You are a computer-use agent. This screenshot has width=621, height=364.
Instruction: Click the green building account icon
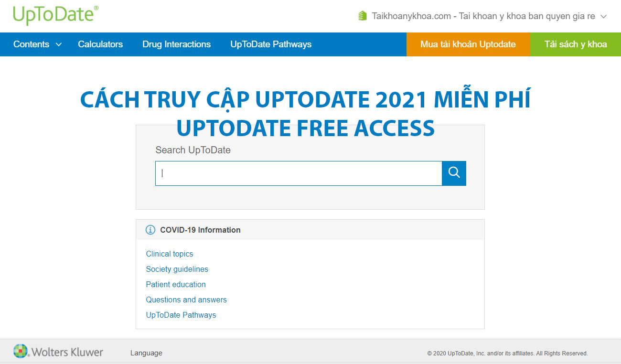362,16
